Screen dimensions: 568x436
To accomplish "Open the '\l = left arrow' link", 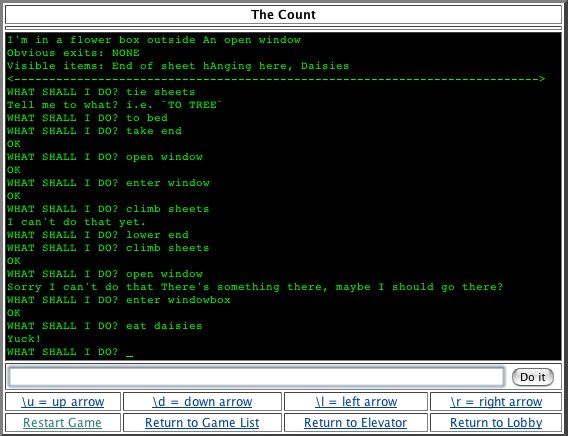I will click(x=356, y=402).
